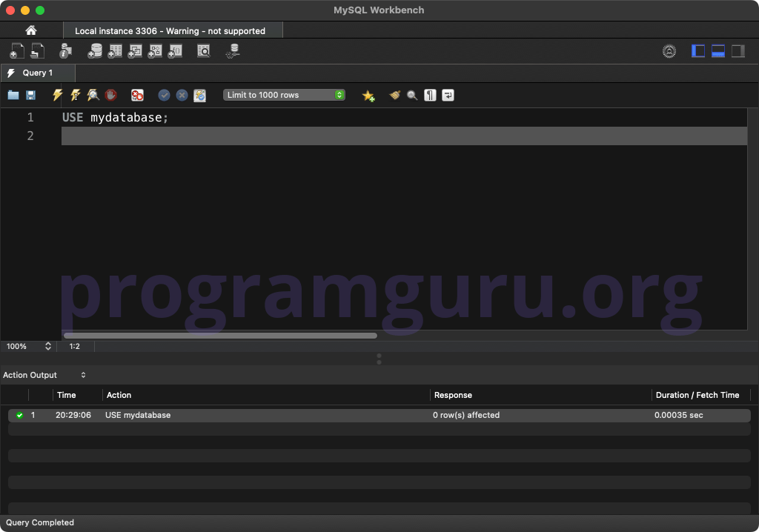The image size is (759, 532).
Task: Click the '0 row(s) affected' response cell
Action: click(466, 415)
